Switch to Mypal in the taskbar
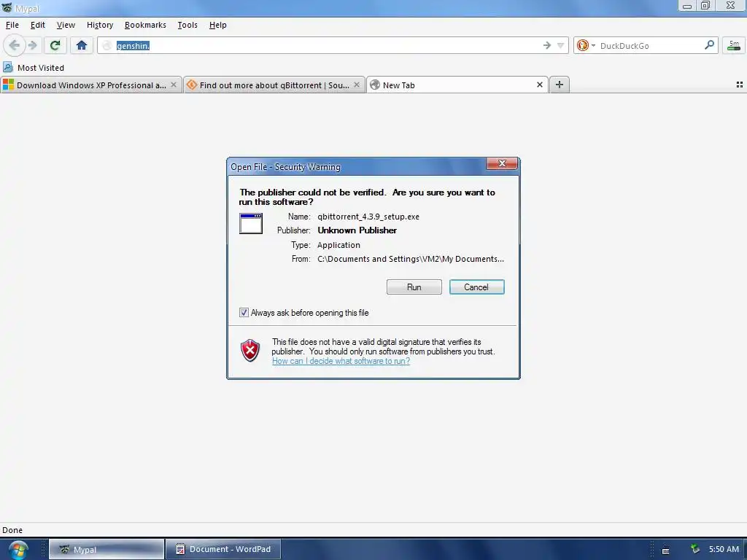 click(107, 550)
